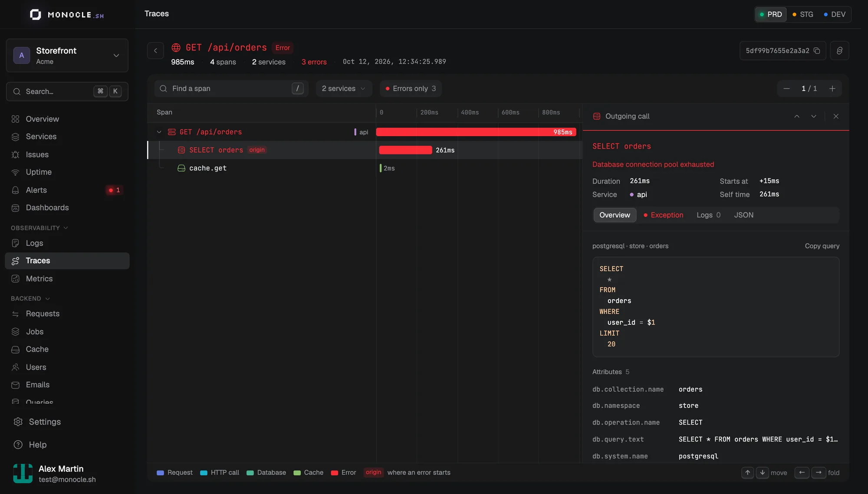Open Uptime in the sidebar
The image size is (868, 494).
[x=67, y=172]
